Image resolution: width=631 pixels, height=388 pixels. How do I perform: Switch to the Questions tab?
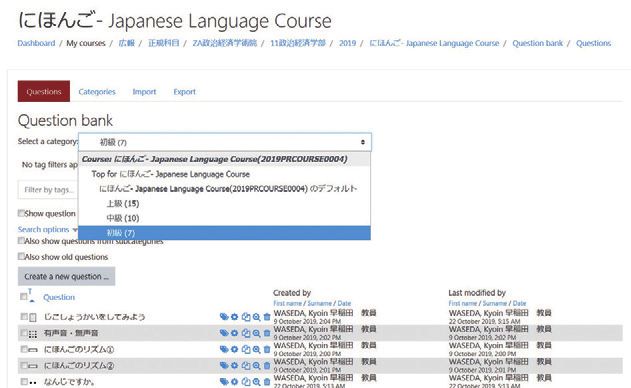pyautogui.click(x=44, y=91)
